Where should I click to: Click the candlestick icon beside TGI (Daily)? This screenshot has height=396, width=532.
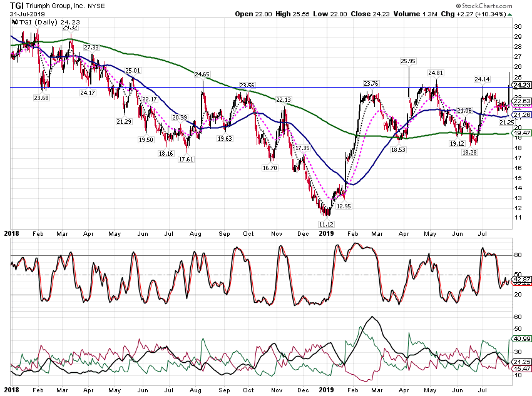[14, 22]
